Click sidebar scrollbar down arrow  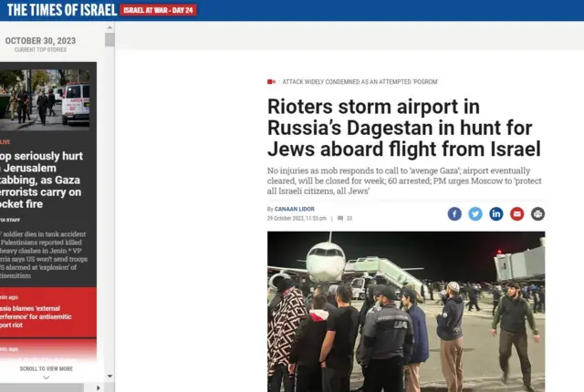click(x=109, y=376)
